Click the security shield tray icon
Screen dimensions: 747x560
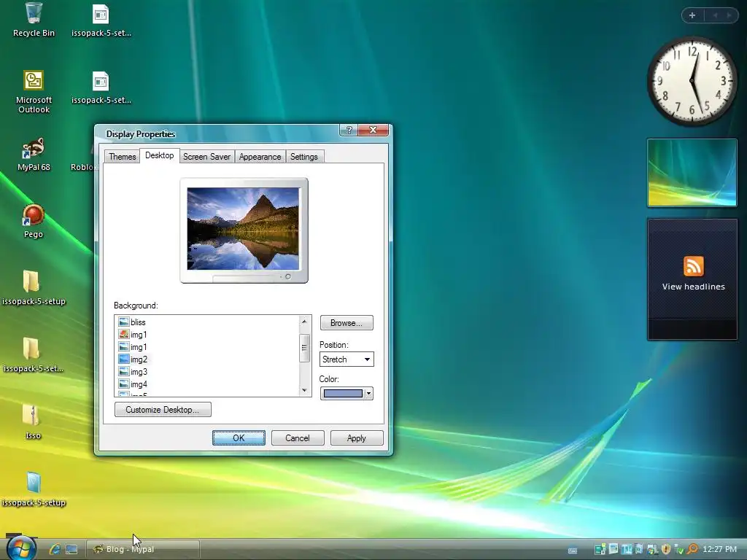(666, 549)
